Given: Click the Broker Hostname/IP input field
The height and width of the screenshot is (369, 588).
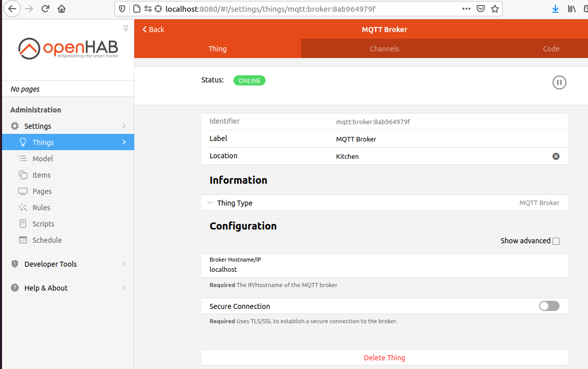Looking at the screenshot, I should point(384,269).
